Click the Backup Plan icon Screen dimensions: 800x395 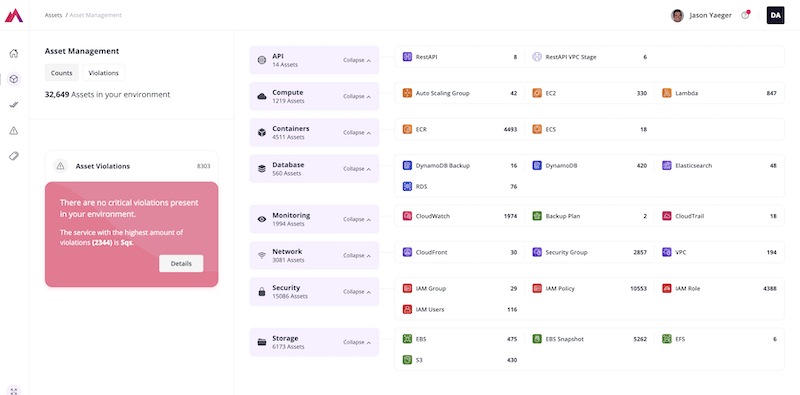(x=537, y=216)
